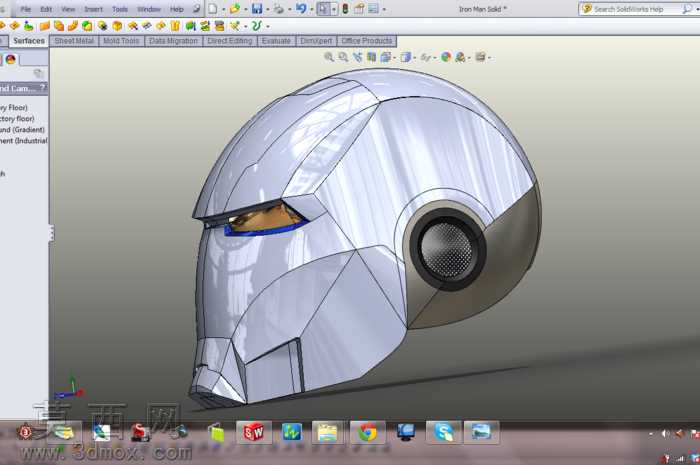Open the file explorer folder in taskbar
Viewport: 700px width, 465px height.
tap(327, 432)
